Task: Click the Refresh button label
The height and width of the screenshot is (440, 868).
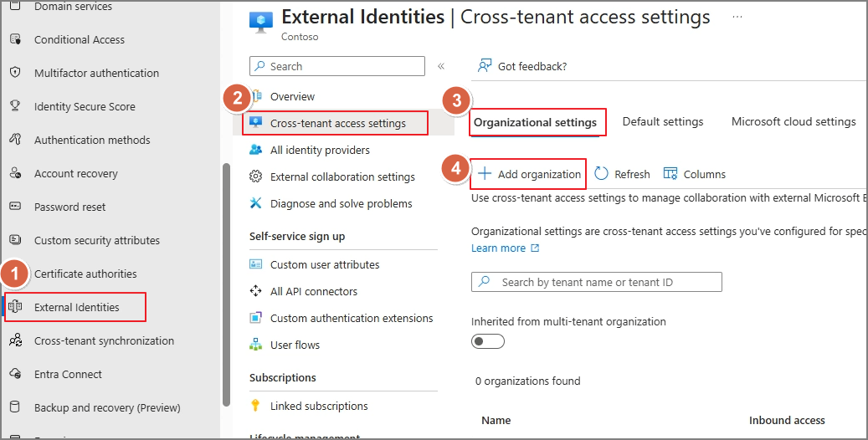Action: coord(632,174)
